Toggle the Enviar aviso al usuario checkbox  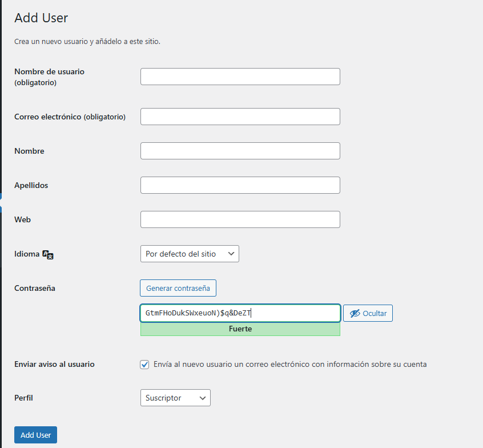(144, 365)
